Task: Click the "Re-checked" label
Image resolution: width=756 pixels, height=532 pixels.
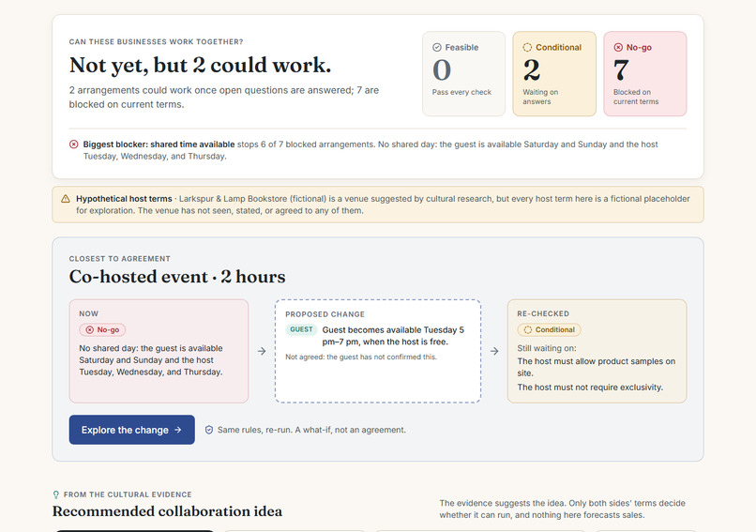Action: [543, 314]
